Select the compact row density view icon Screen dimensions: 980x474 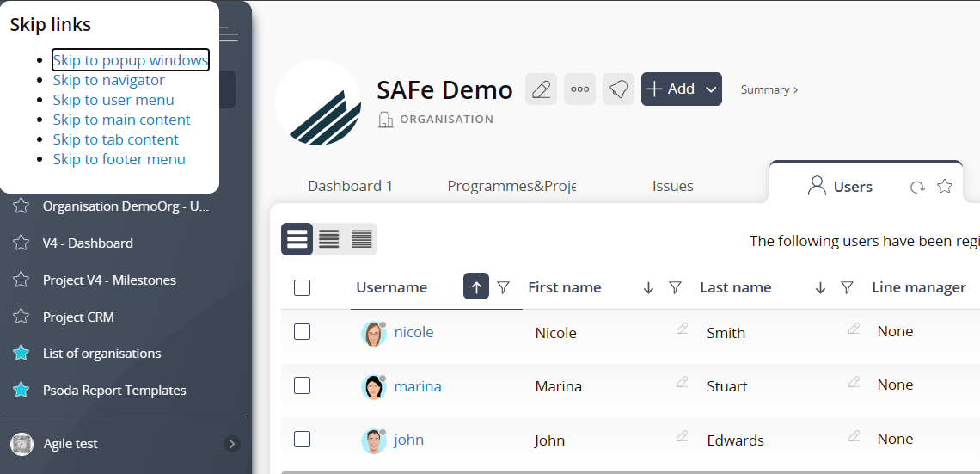(361, 239)
